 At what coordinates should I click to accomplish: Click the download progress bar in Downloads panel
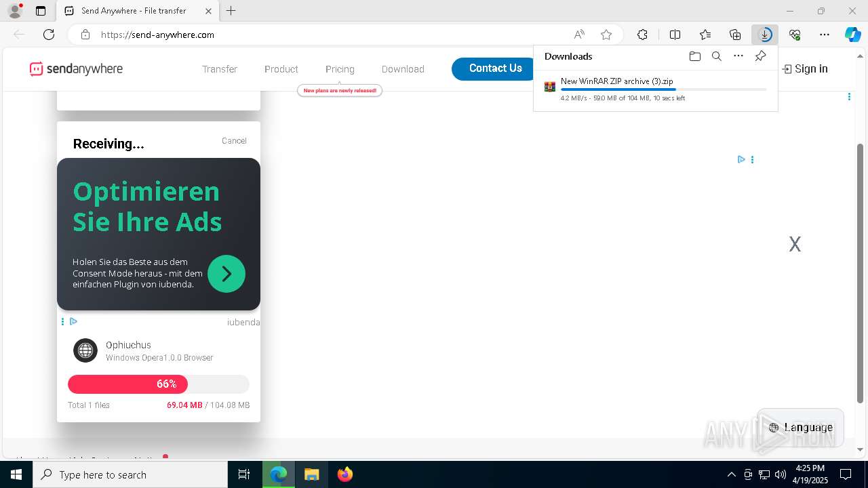(663, 89)
